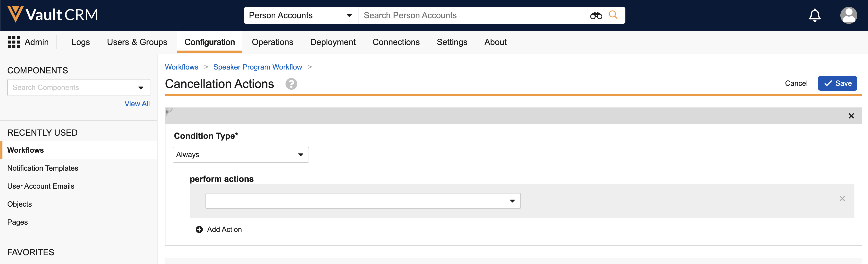Open the binoculars advanced search icon

(x=596, y=16)
